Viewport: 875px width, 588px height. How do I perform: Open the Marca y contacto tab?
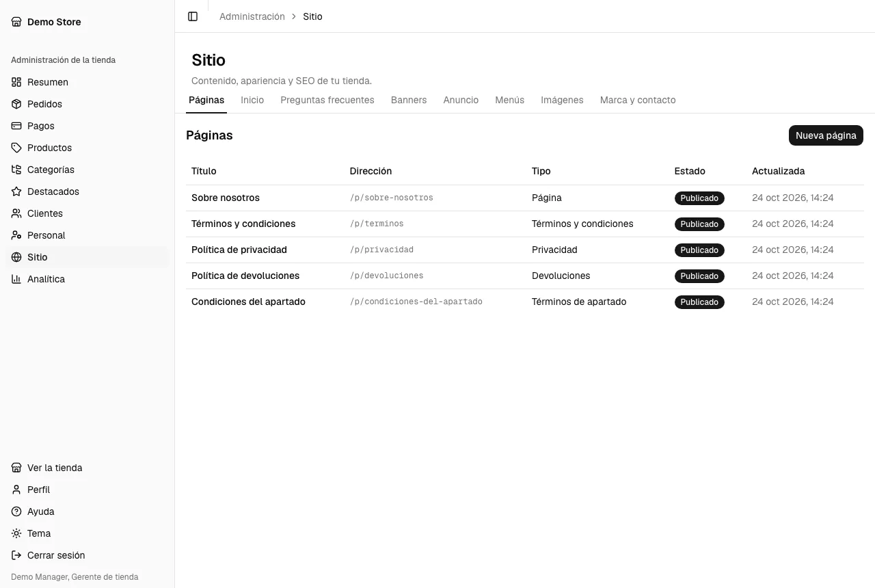638,100
